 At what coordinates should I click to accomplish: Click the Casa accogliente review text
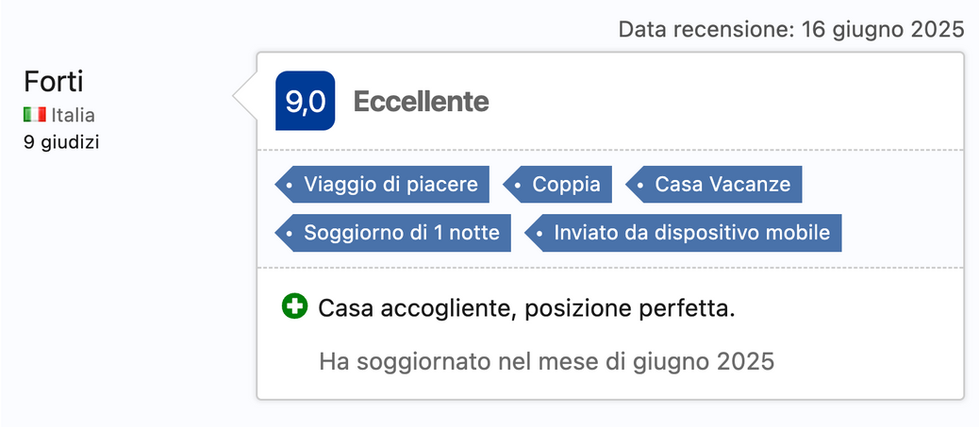(x=526, y=308)
